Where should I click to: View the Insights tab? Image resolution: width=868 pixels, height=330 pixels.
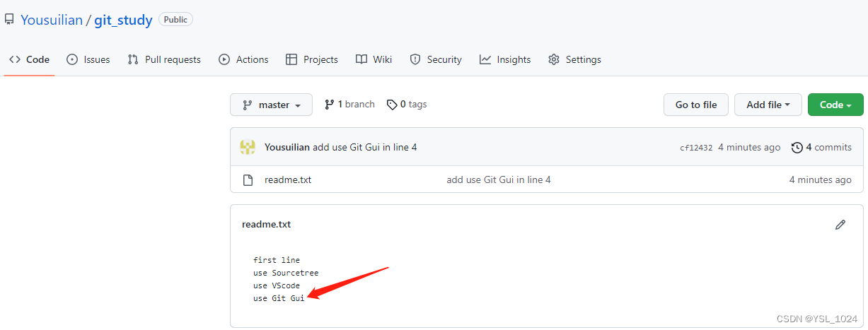coord(505,59)
